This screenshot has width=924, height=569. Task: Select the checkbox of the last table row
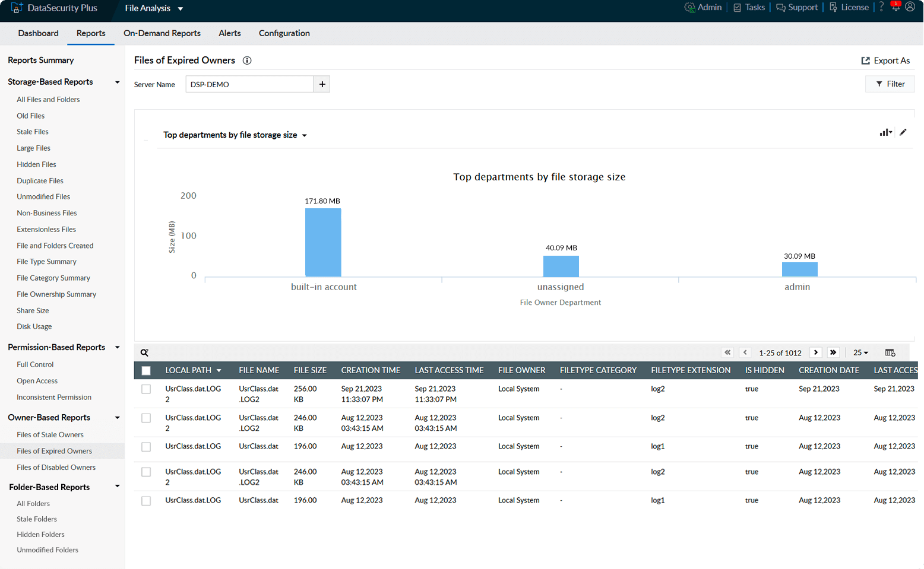click(x=146, y=501)
